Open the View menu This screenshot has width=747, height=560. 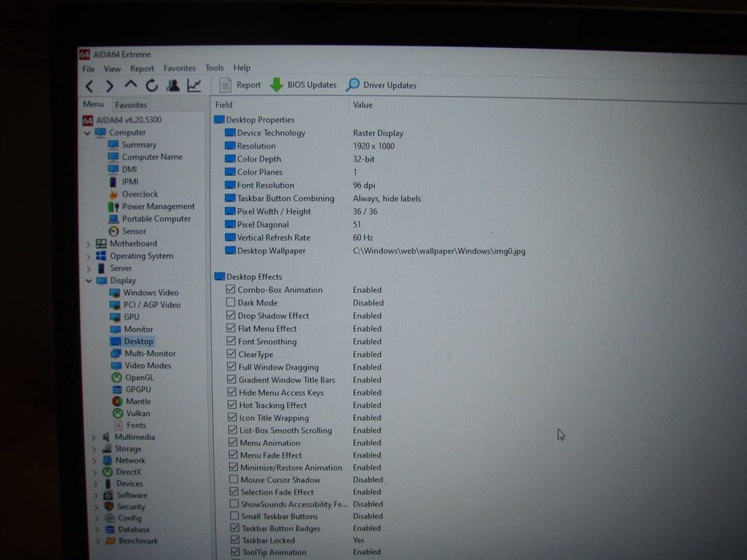coord(112,69)
